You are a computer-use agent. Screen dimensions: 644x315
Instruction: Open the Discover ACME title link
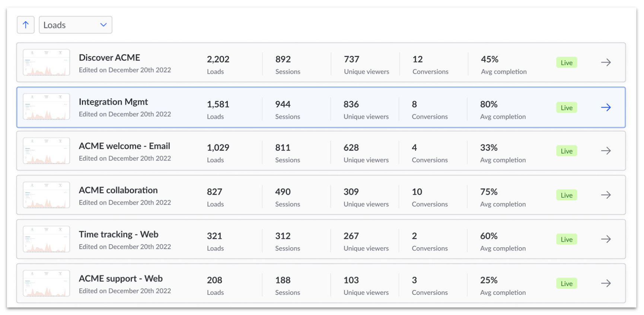[x=109, y=58]
